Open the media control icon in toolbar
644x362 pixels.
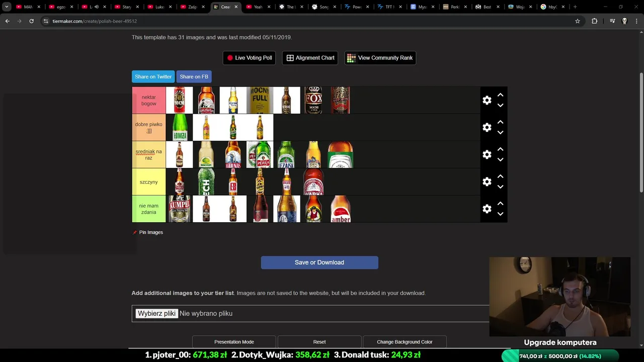612,21
